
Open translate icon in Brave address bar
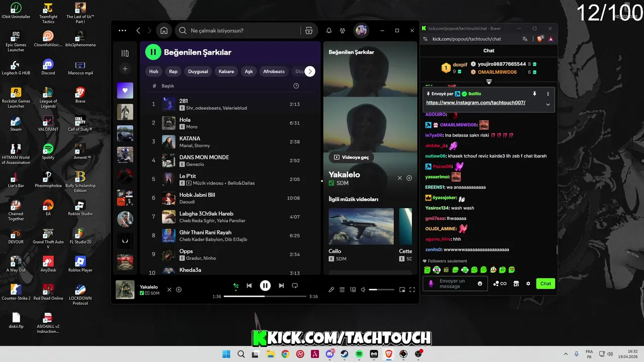click(525, 39)
